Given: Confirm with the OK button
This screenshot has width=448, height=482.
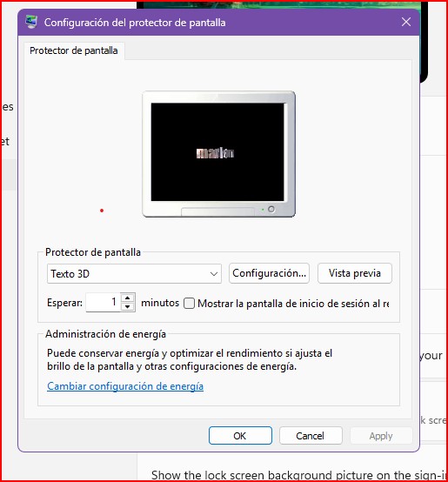Looking at the screenshot, I should (x=240, y=436).
